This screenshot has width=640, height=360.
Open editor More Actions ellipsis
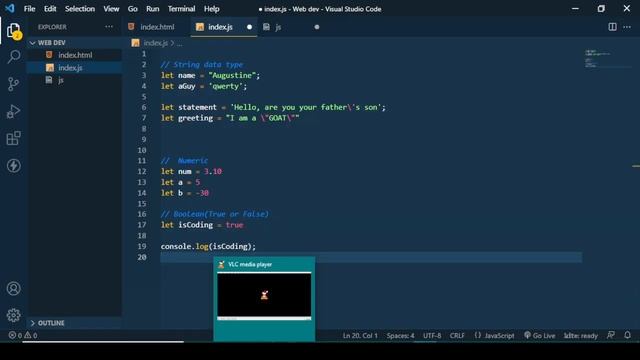(x=627, y=27)
